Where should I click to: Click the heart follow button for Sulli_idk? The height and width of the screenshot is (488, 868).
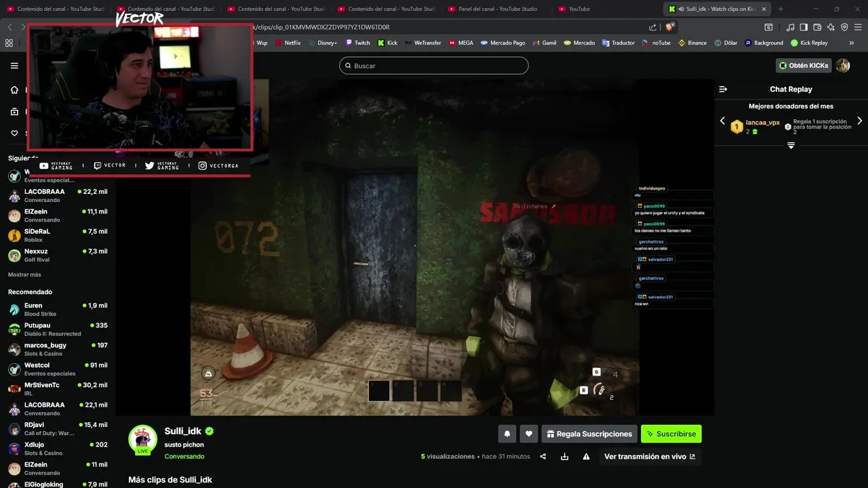tap(529, 434)
